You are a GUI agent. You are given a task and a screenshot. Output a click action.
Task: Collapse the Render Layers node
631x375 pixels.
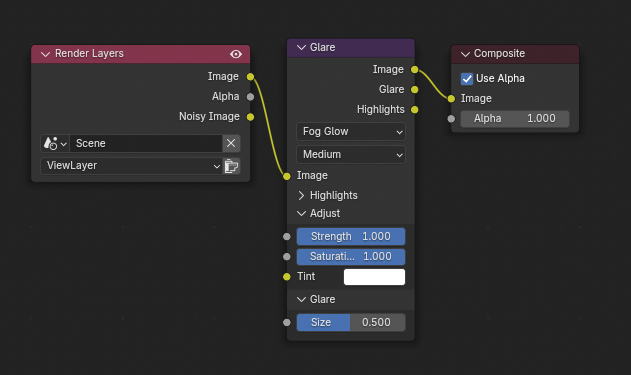[x=45, y=54]
